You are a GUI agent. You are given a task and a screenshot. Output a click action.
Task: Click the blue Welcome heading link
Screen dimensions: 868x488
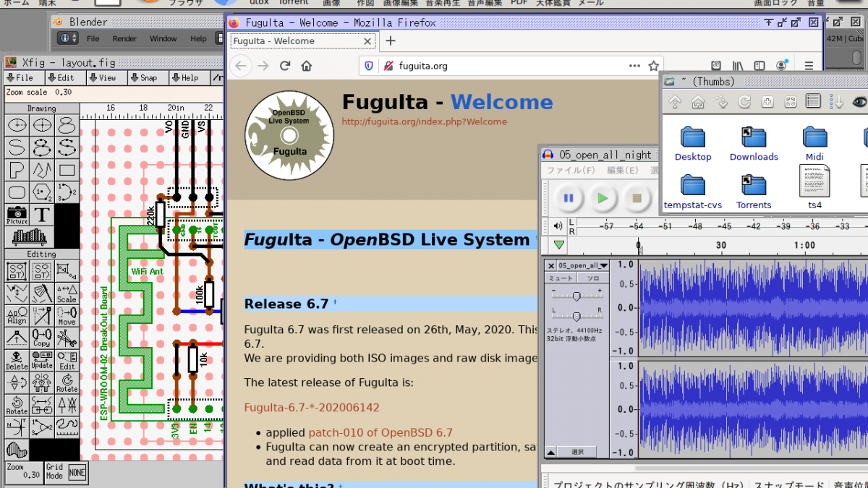(502, 103)
